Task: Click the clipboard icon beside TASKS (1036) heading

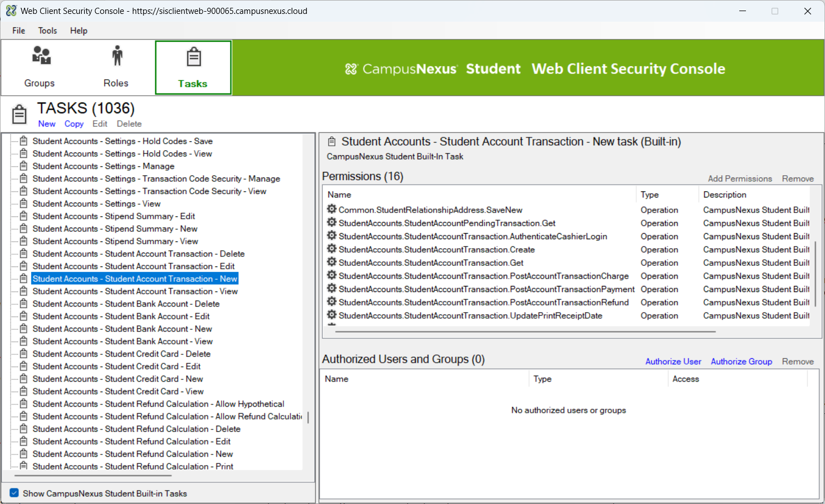Action: [19, 114]
